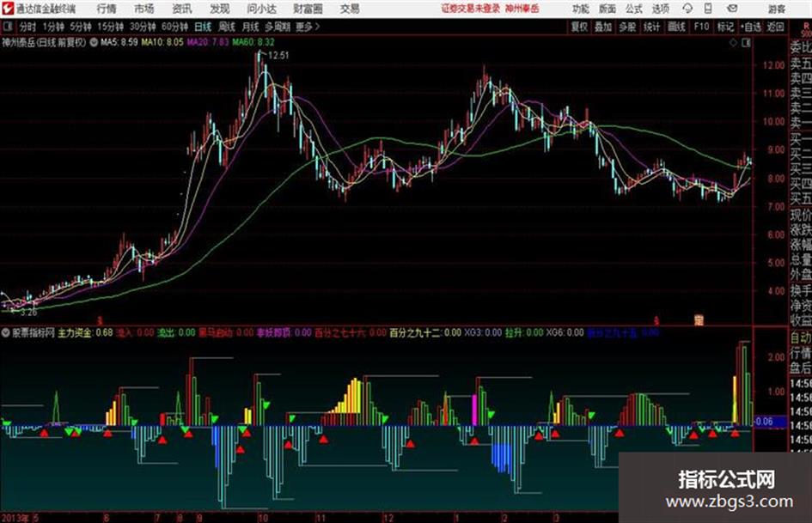Screen dimensions: 812x523
Task: Click the 12.00 price axis label
Action: 773,65
